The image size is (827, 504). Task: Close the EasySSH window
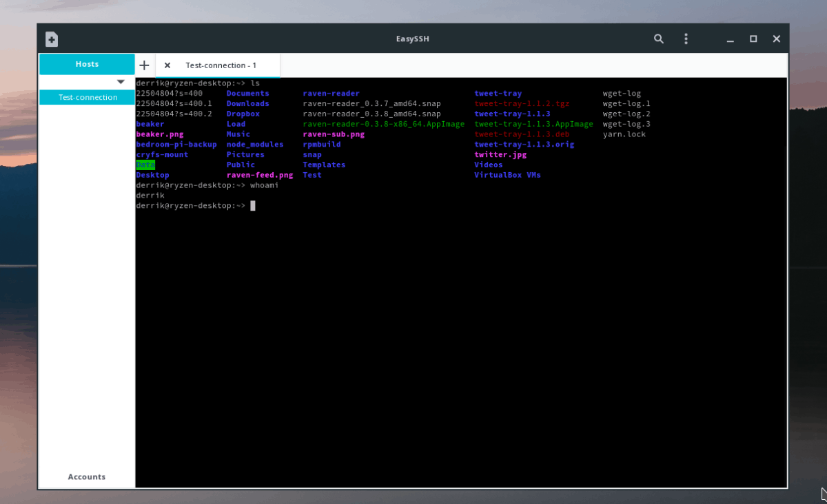coord(777,39)
